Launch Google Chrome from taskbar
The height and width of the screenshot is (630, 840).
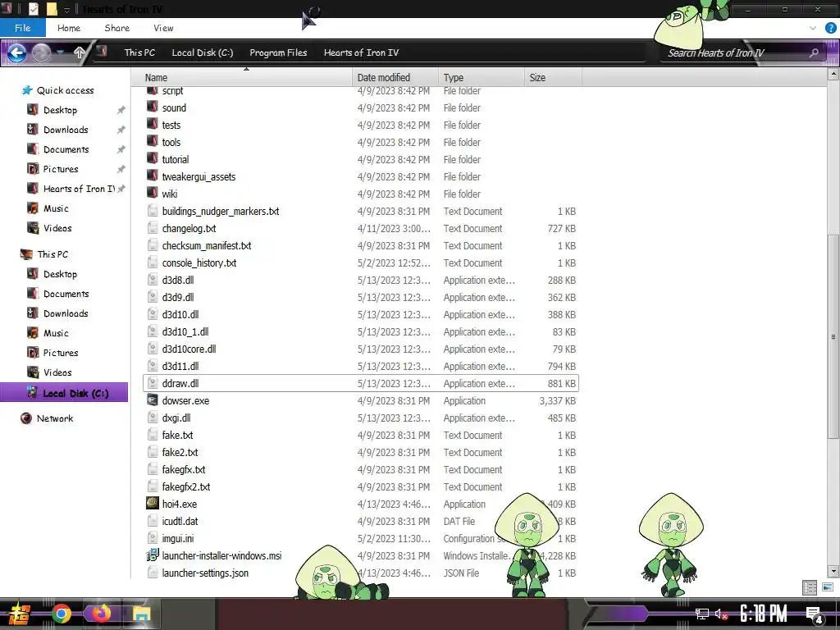point(62,614)
